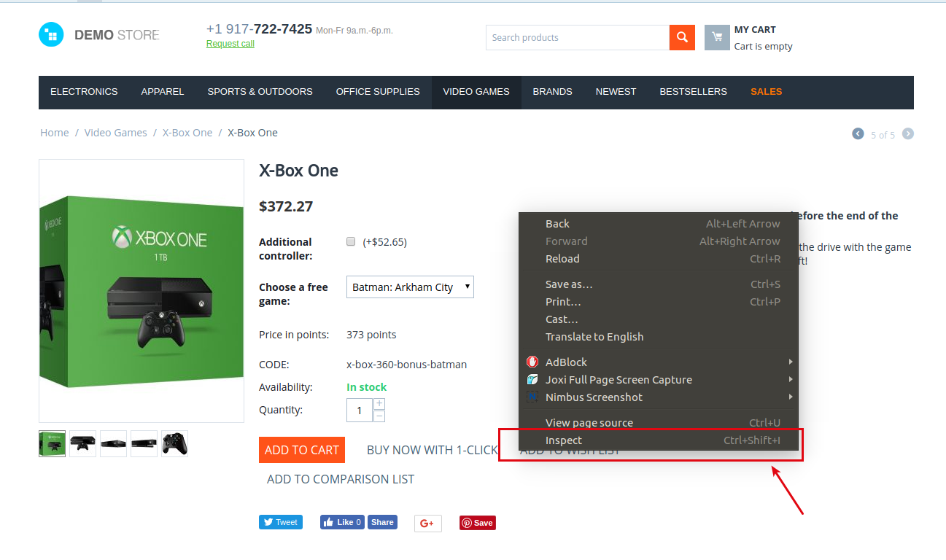
Task: Select View page source
Action: 659,423
